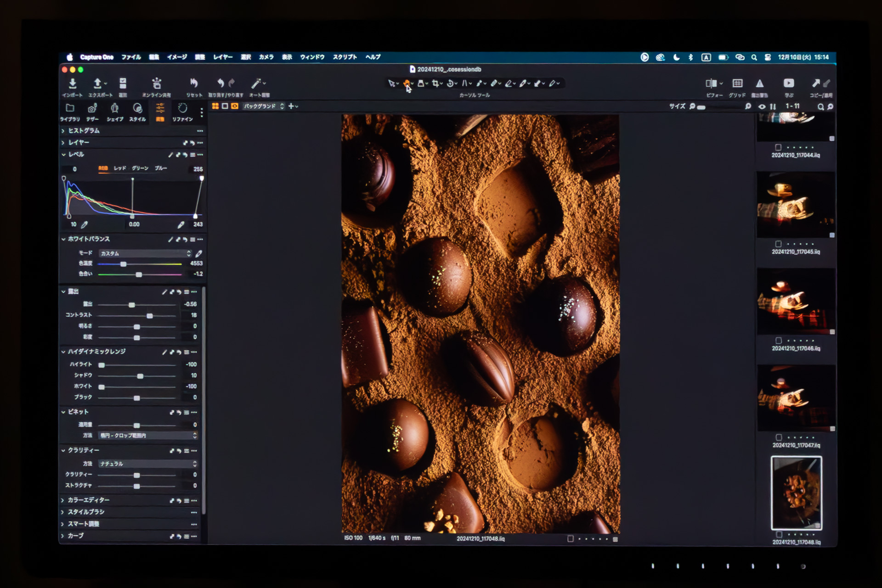This screenshot has width=882, height=588.
Task: Open the Before (ビフォー) comparison view
Action: coord(711,84)
